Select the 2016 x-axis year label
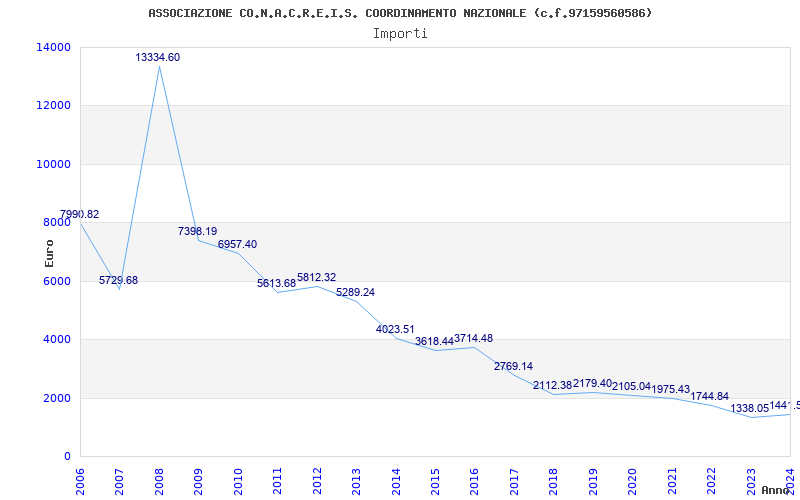 click(474, 481)
